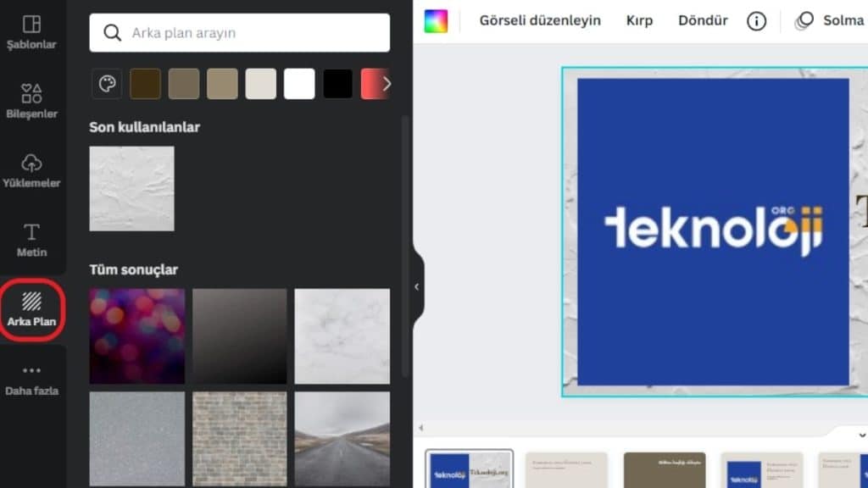The image size is (868, 488).
Task: Select the first page thumbnail with teknoloji logo
Action: pyautogui.click(x=470, y=469)
